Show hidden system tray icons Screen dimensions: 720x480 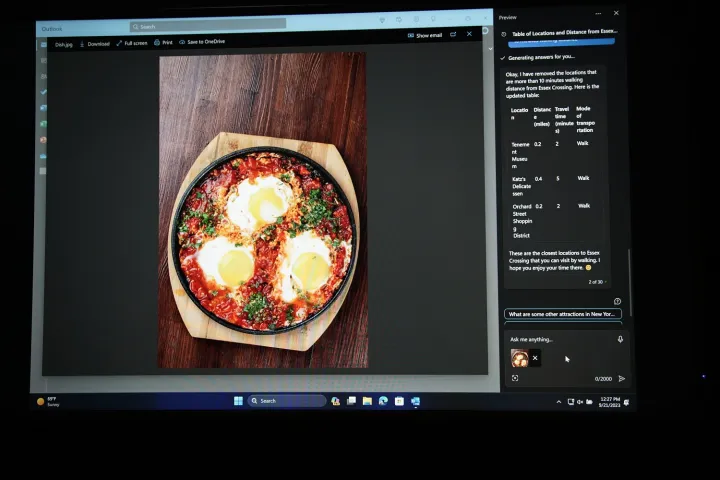559,402
